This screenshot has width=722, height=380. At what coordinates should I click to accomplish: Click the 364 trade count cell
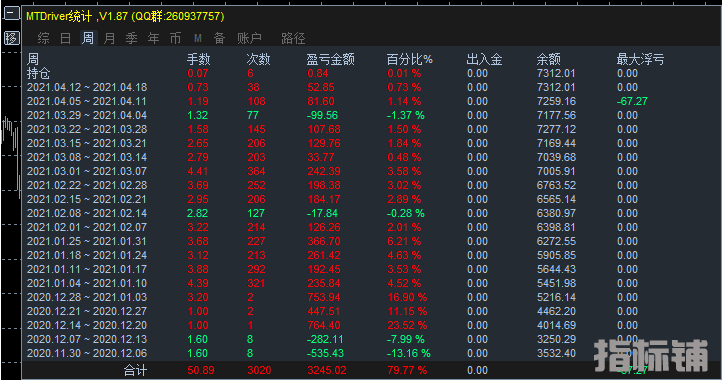[256, 171]
